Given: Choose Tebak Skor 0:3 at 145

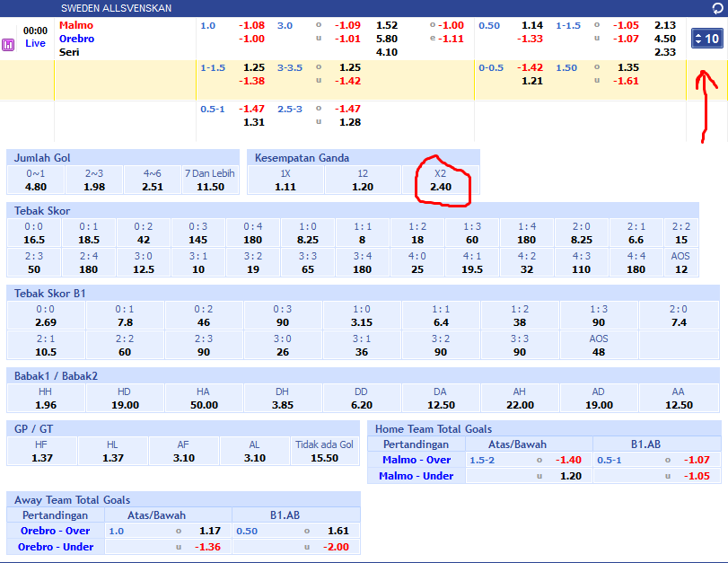Looking at the screenshot, I should click(x=197, y=240).
